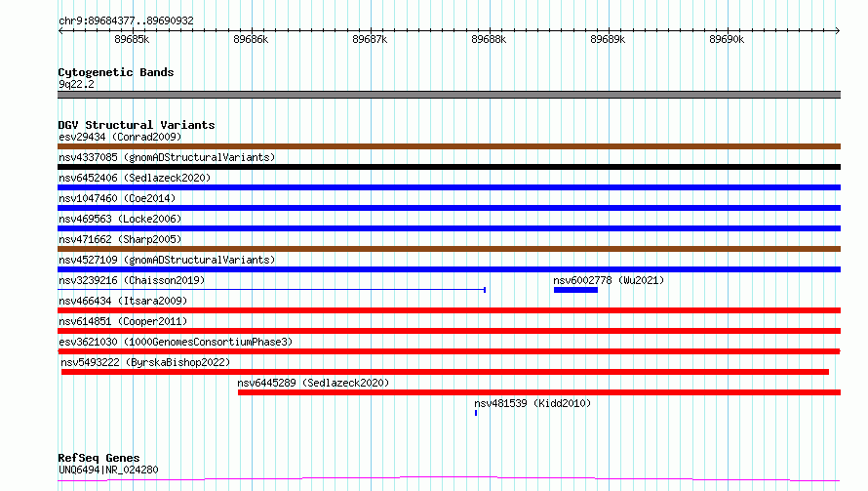Open the Cytogenetic Bands track title
The height and width of the screenshot is (491, 868).
coord(116,72)
